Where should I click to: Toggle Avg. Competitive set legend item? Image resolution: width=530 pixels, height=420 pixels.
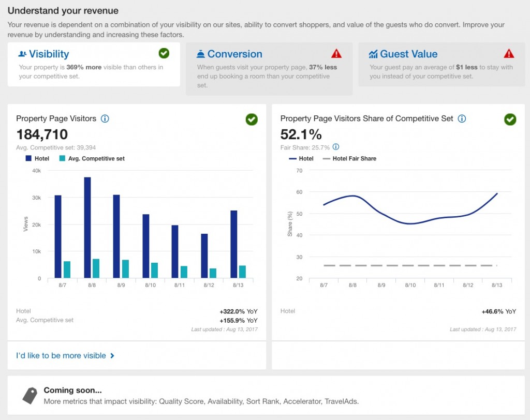click(x=92, y=158)
